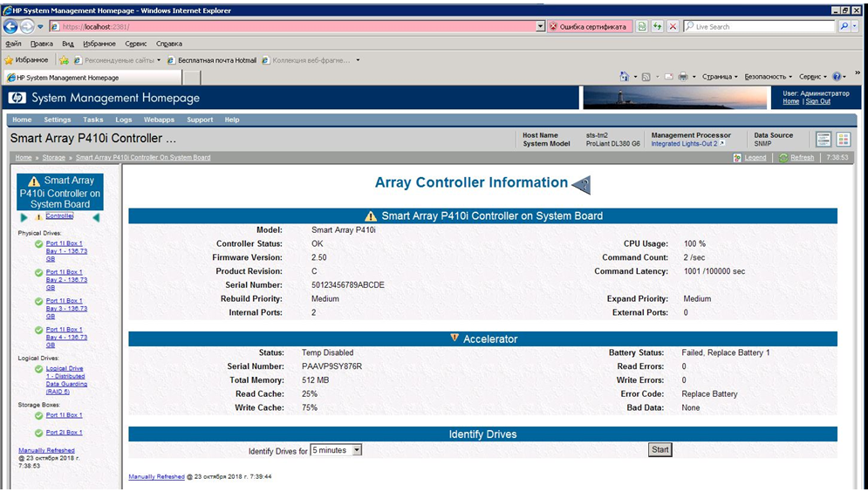Open the Identify Drives duration dropdown
Screen dimensions: 868x492
pyautogui.click(x=357, y=450)
